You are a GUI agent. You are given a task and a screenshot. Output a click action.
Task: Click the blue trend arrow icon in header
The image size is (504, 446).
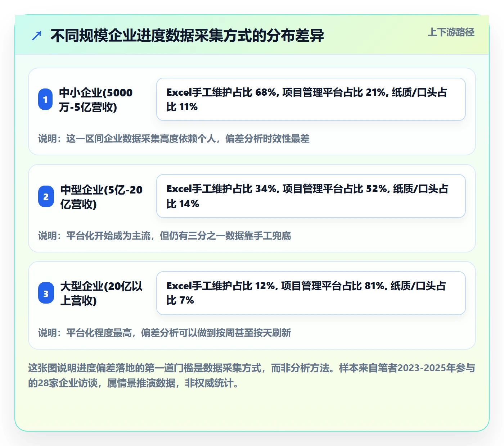tap(37, 36)
